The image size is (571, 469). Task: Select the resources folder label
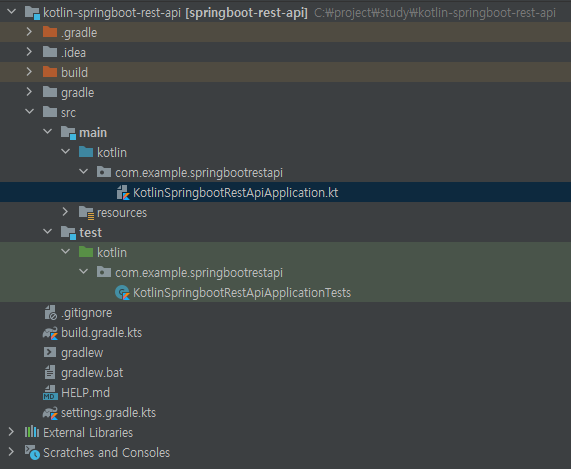122,213
